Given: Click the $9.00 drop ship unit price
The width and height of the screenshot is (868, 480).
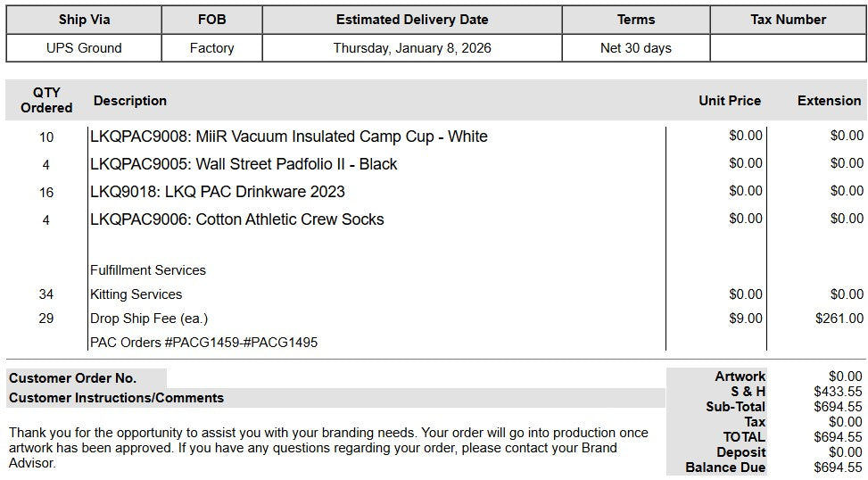Looking at the screenshot, I should coord(745,319).
